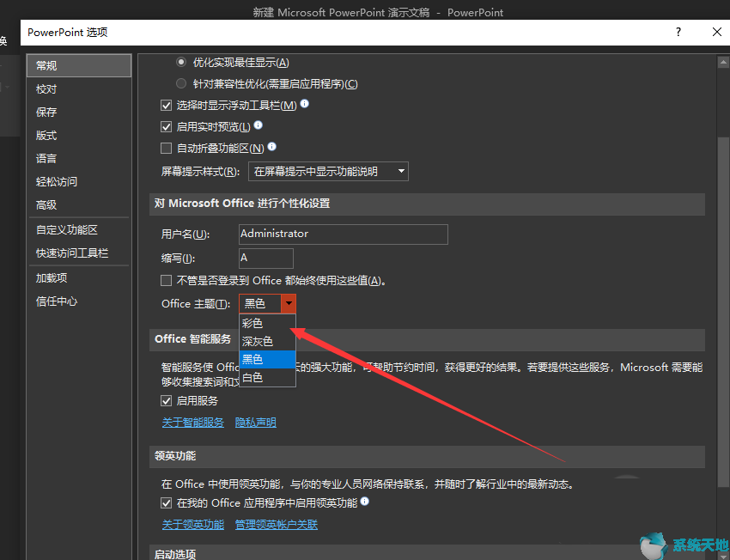
Task: Choose 黑色 theme option in list
Action: point(268,359)
